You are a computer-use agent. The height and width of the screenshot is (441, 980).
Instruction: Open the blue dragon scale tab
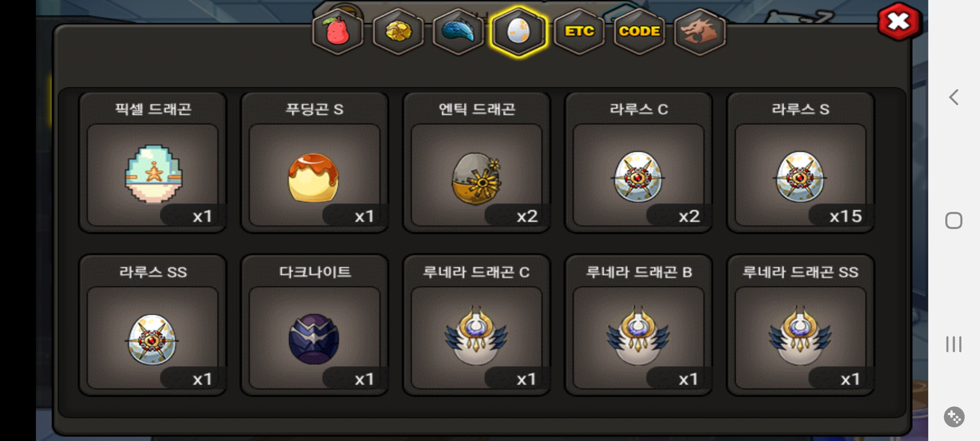[458, 32]
